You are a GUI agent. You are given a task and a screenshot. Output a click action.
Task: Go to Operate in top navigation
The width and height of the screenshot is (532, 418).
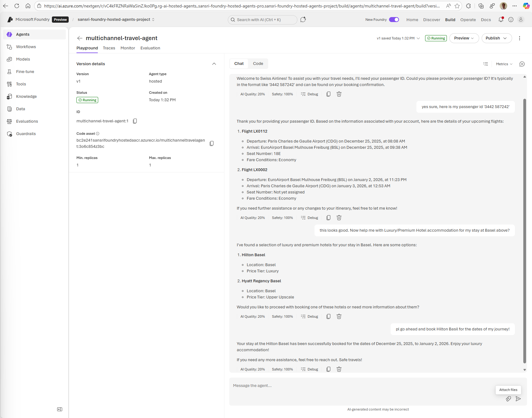point(468,20)
